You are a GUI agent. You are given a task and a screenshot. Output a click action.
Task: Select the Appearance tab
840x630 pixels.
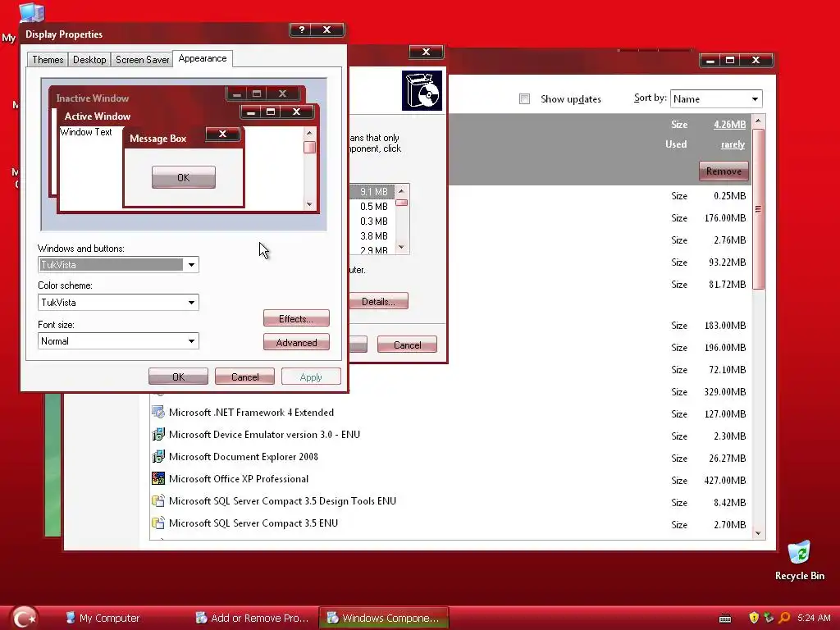tap(203, 58)
